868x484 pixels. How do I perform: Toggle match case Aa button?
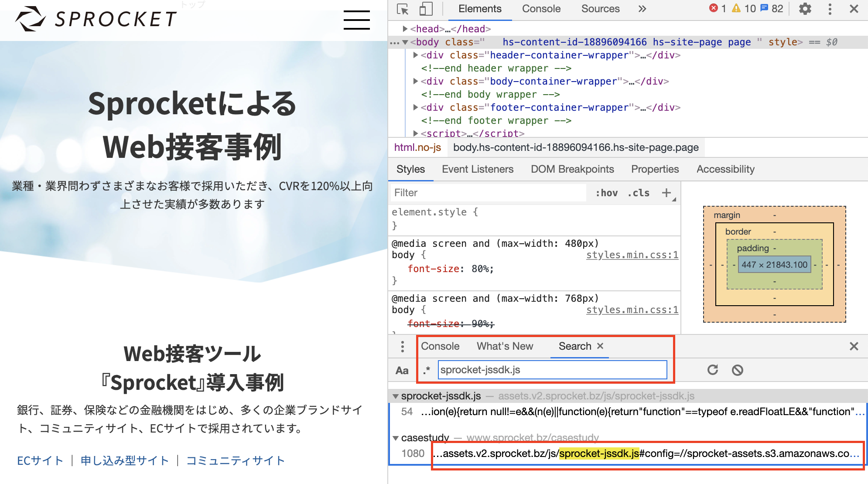402,370
